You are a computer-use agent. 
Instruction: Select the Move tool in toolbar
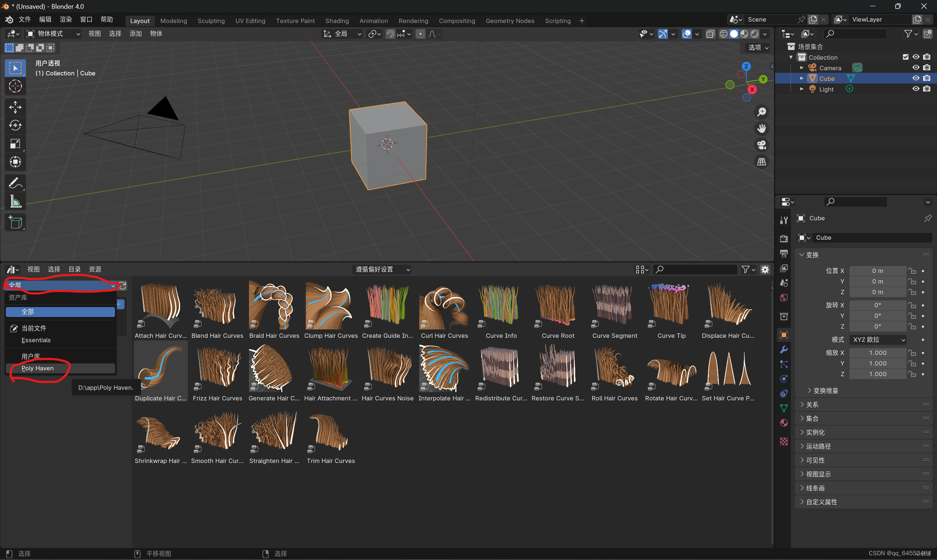[15, 107]
